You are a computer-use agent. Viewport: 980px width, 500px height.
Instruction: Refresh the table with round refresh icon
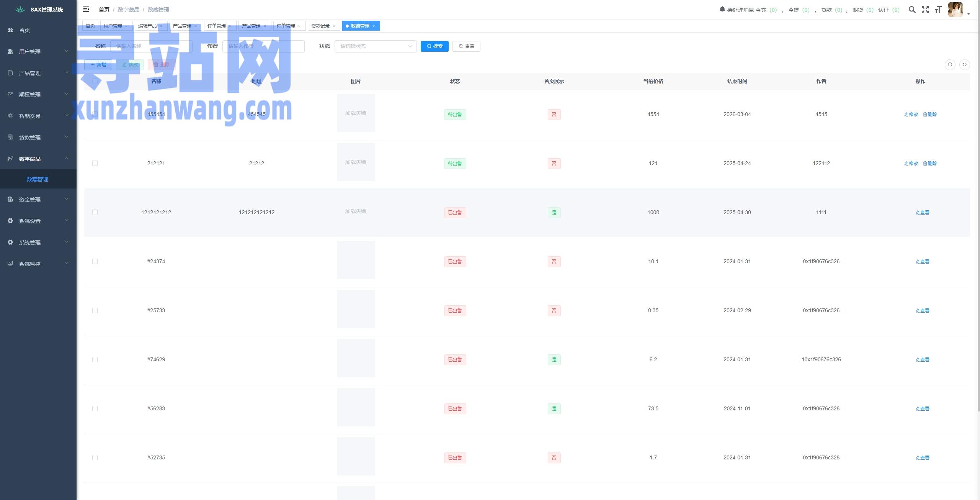pos(965,65)
